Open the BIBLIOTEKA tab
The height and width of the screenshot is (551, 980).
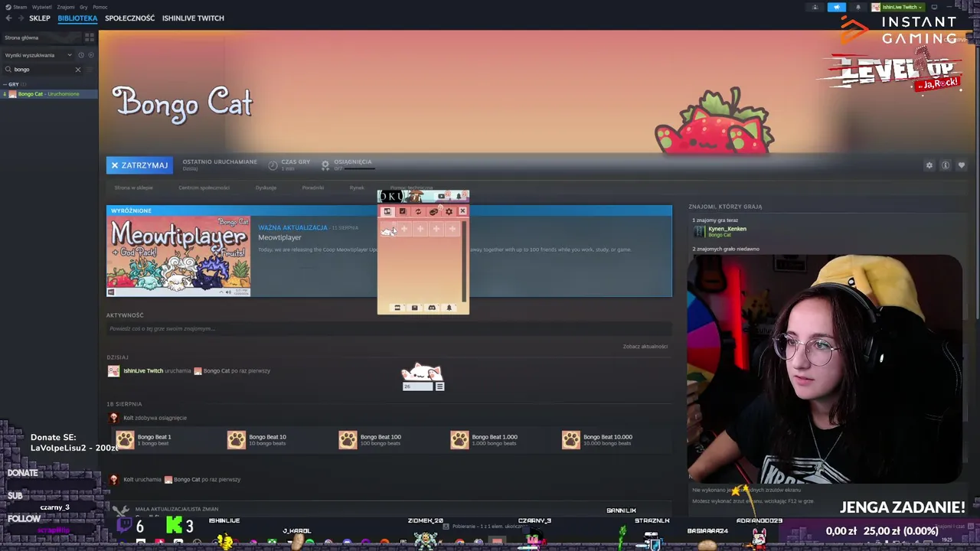[x=77, y=18]
